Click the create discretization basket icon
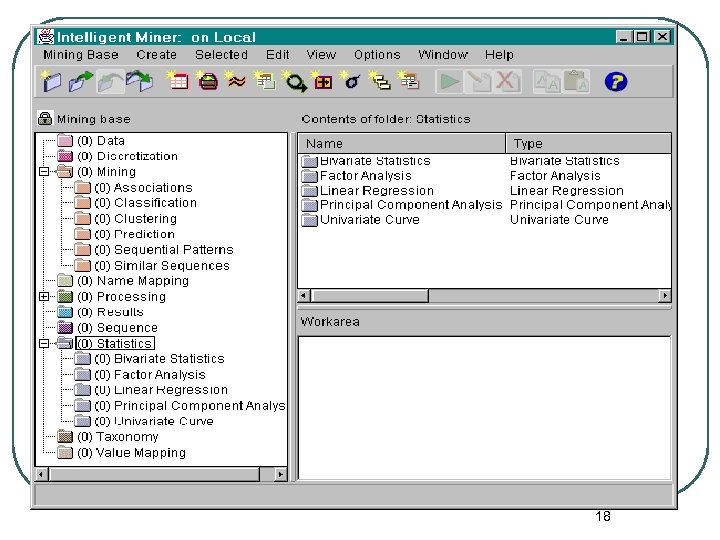 208,82
